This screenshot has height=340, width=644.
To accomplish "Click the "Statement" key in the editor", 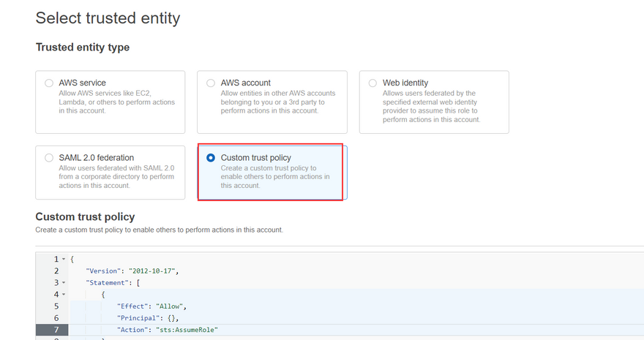I will click(107, 283).
